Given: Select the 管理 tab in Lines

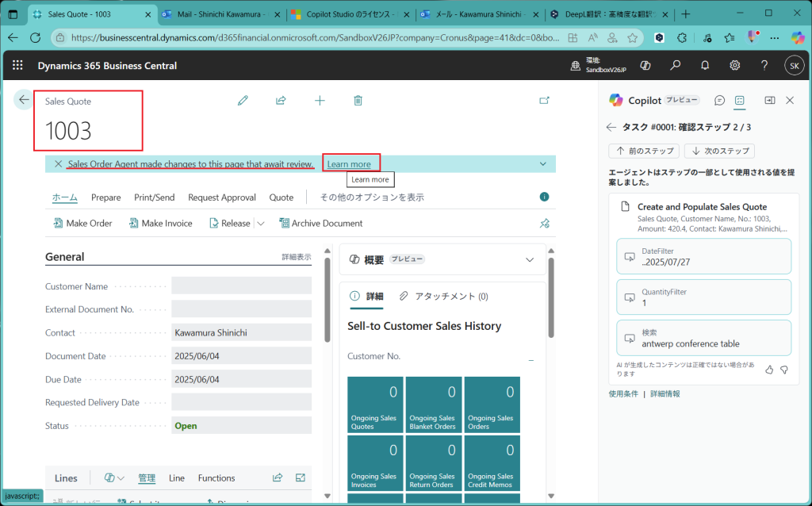Looking at the screenshot, I should (x=147, y=478).
